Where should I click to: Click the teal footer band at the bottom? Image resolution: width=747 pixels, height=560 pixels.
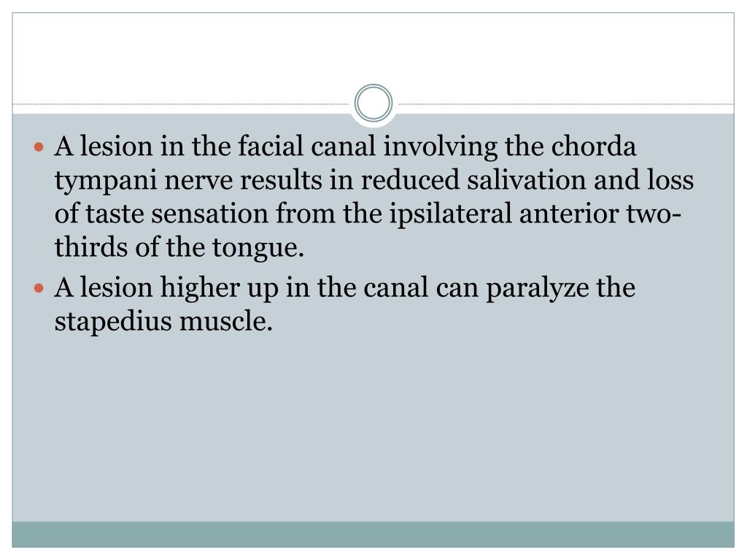373,534
